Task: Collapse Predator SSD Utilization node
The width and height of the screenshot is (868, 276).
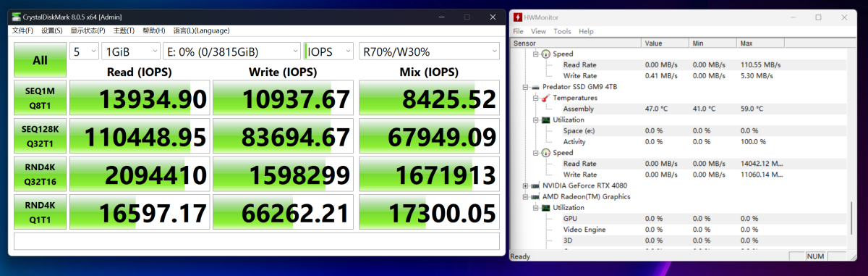Action: pos(536,120)
